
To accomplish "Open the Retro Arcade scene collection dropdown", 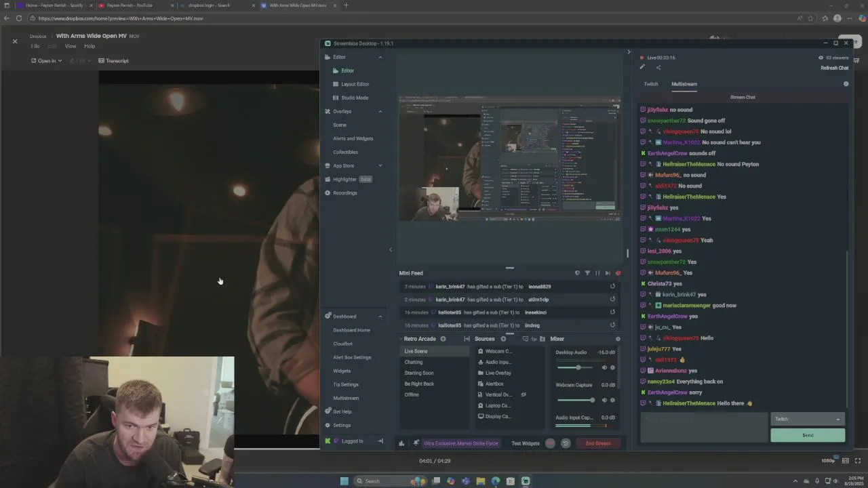I will click(418, 339).
